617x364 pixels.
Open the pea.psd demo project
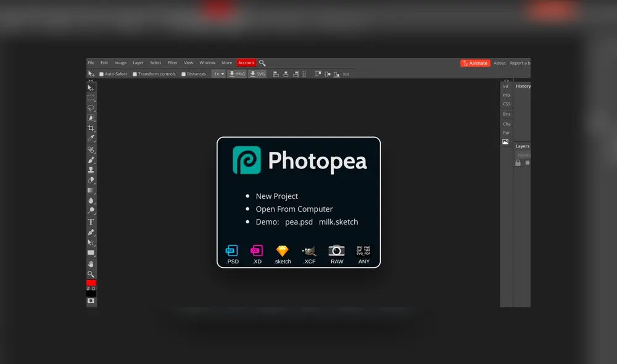click(x=299, y=221)
